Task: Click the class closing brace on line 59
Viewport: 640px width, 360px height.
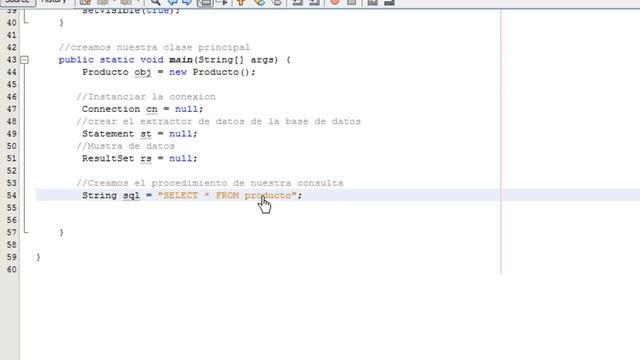Action: click(x=38, y=257)
